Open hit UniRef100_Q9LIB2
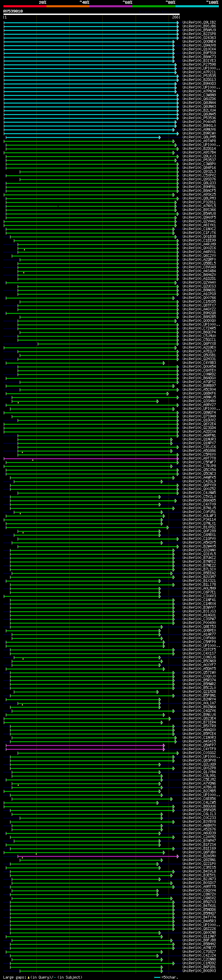The height and width of the screenshot is (980, 222). point(199,23)
